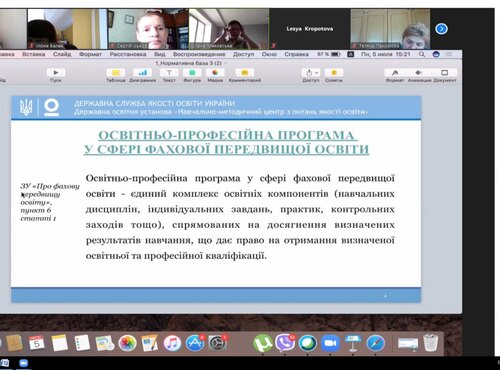Click the keyboard input source icon

pos(351,54)
